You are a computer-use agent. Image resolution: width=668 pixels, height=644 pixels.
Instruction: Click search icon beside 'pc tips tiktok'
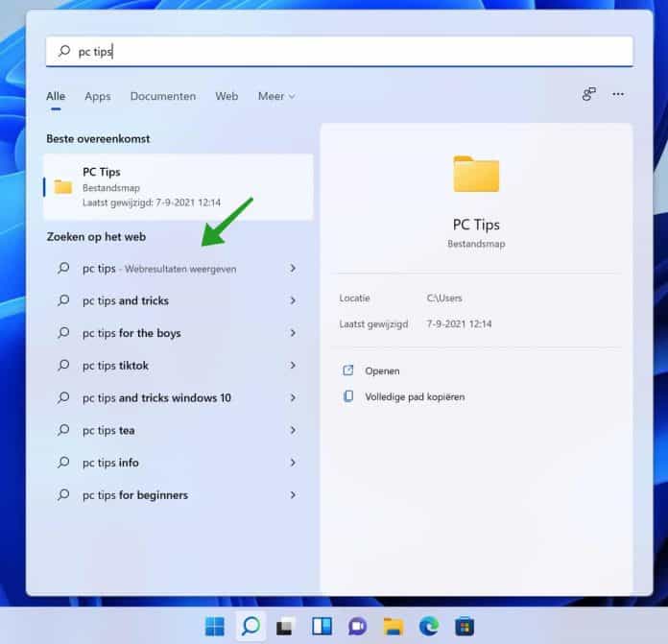63,365
